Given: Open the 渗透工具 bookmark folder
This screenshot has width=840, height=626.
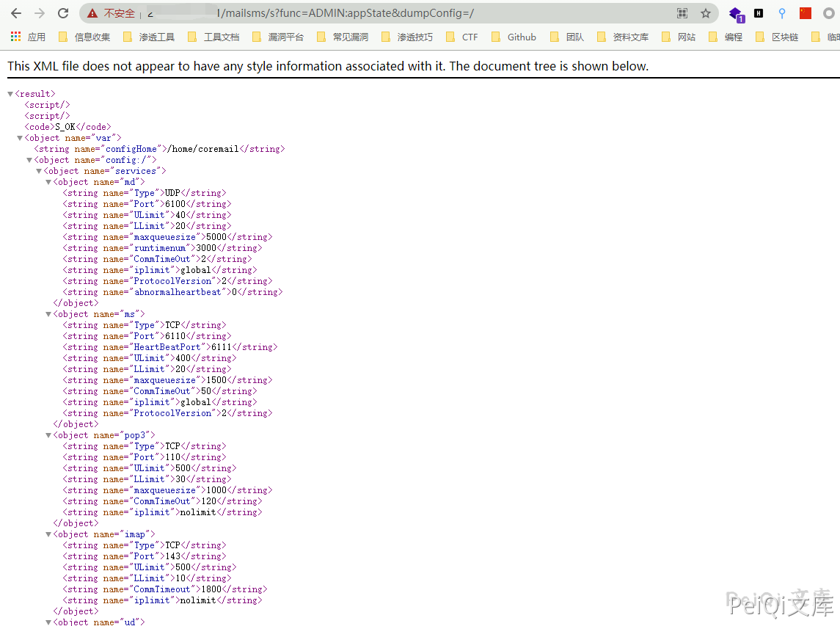Looking at the screenshot, I should 149,37.
